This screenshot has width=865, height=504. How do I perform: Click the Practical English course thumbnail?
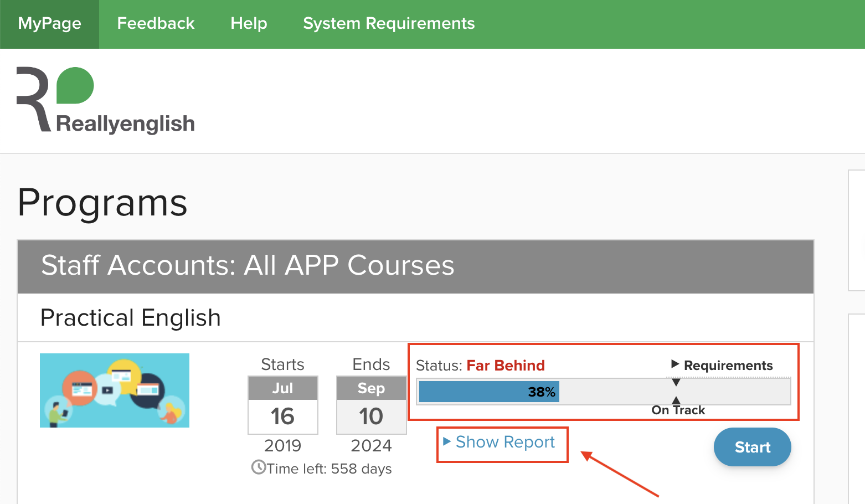[x=114, y=390]
